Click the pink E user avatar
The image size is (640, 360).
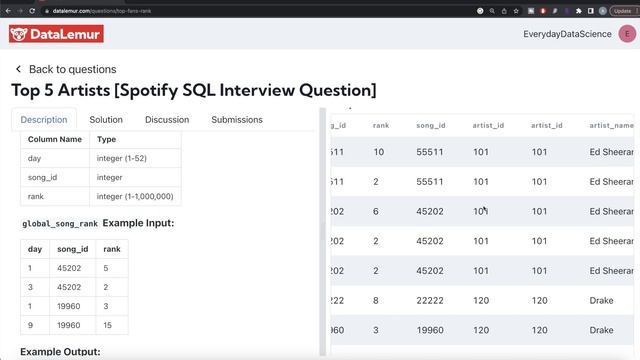pos(627,34)
